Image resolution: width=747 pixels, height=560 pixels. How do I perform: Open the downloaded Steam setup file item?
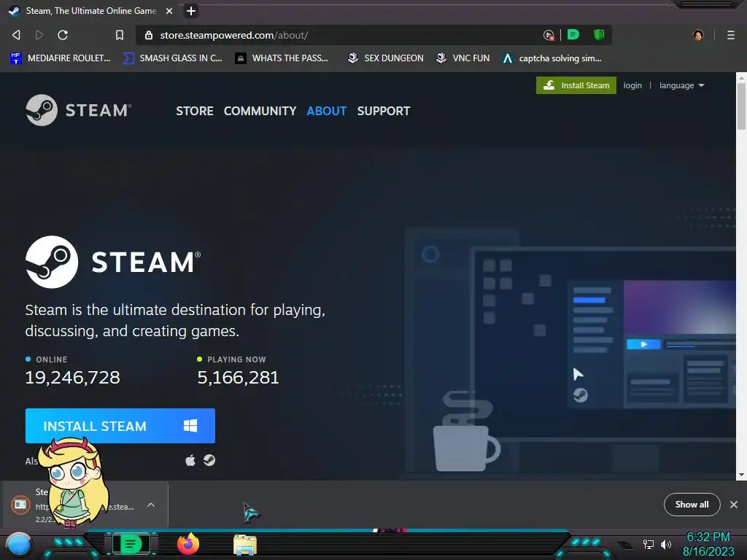pyautogui.click(x=85, y=505)
